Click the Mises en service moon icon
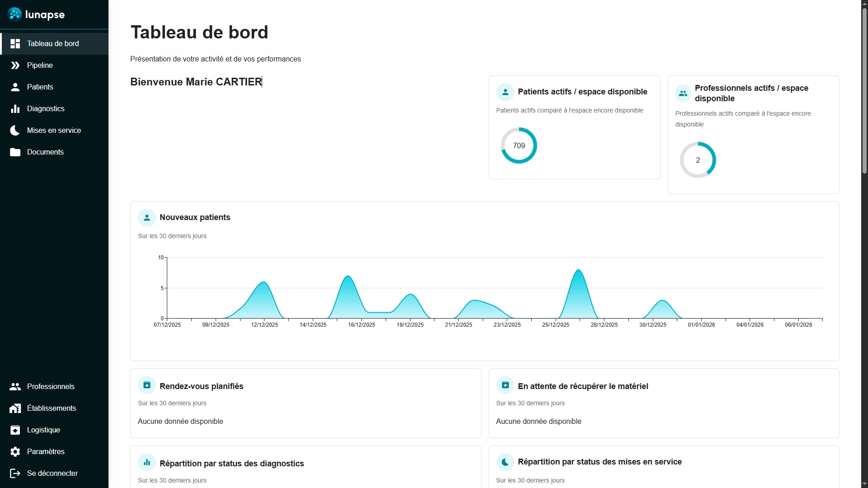The image size is (868, 488). (x=15, y=130)
